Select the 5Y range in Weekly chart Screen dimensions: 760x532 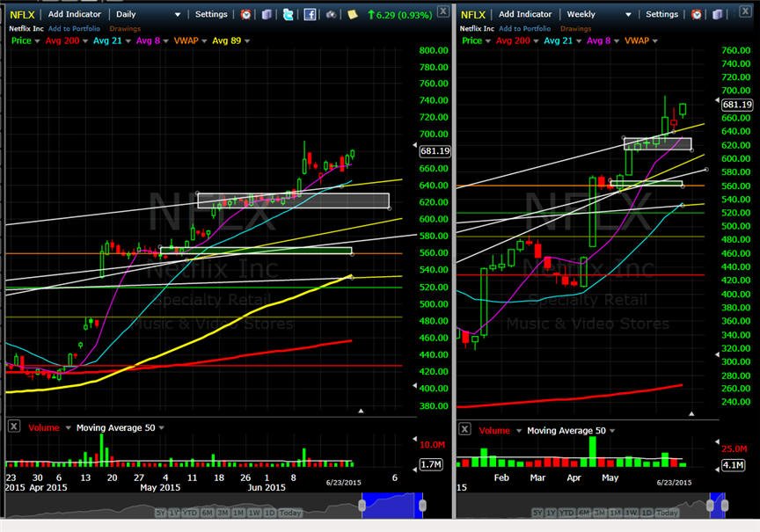click(x=537, y=513)
